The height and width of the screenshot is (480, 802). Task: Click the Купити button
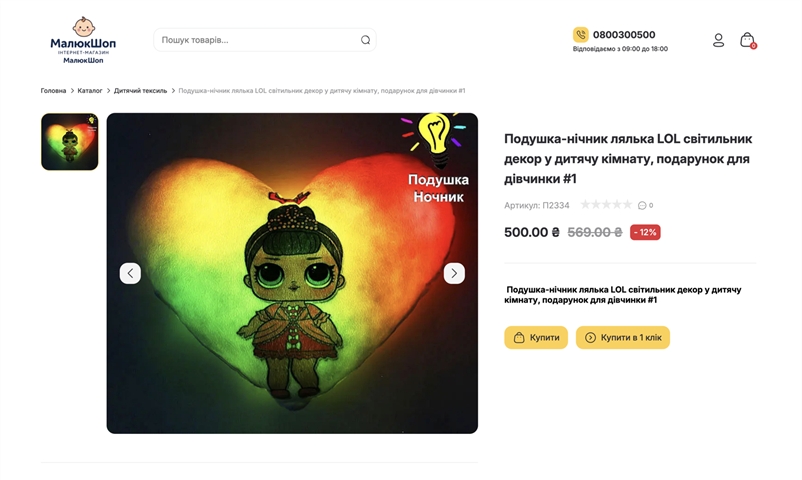536,338
